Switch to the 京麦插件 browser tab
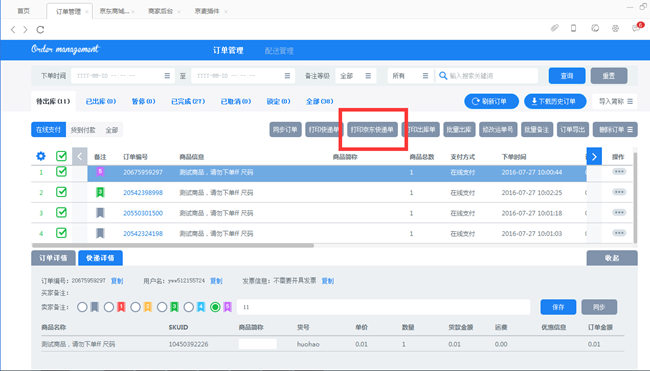650x371 pixels. coord(206,11)
